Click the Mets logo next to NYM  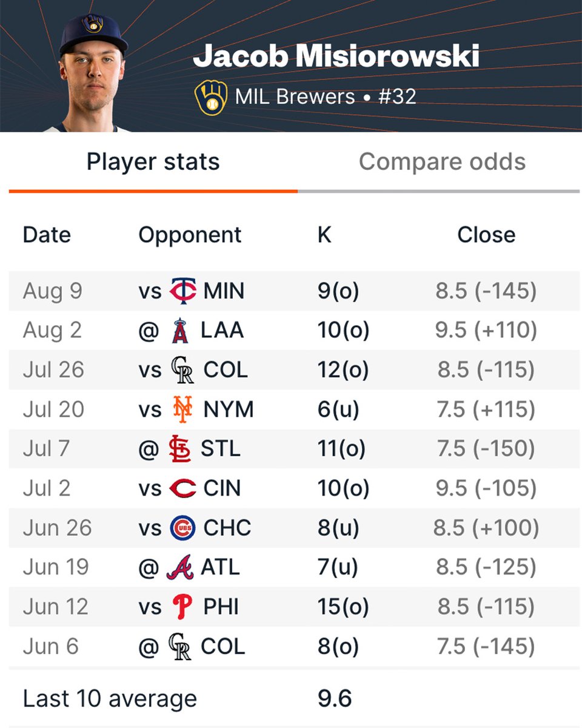click(x=182, y=409)
